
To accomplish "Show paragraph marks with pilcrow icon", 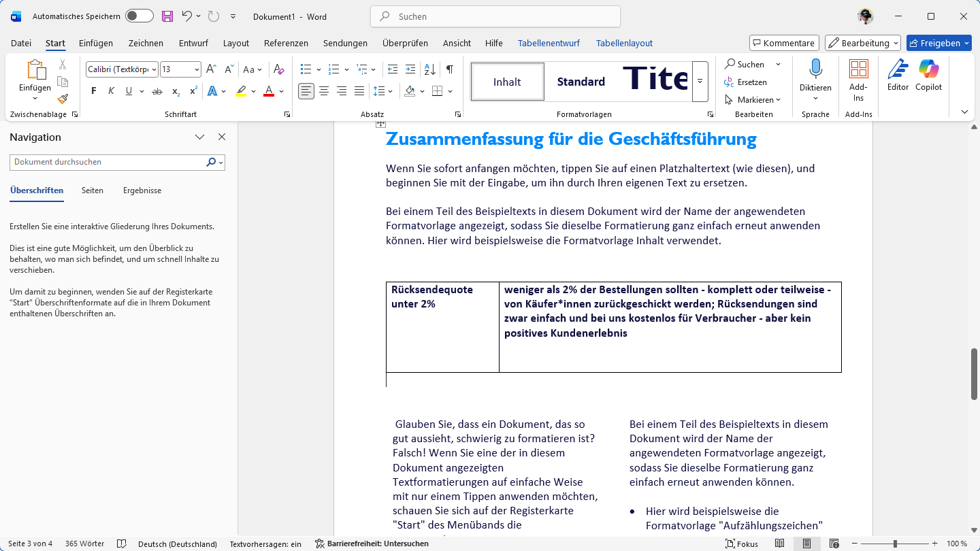I will click(450, 69).
